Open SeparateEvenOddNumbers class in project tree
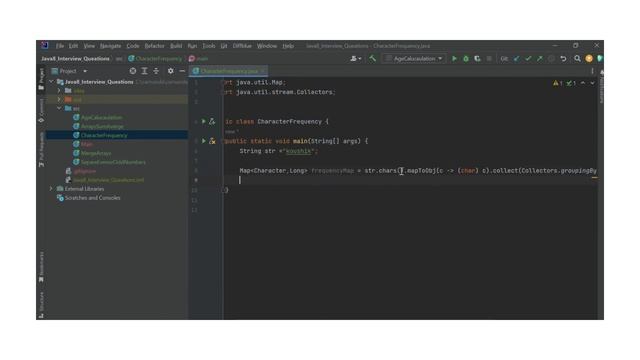This screenshot has height=360, width=640. coord(113,162)
